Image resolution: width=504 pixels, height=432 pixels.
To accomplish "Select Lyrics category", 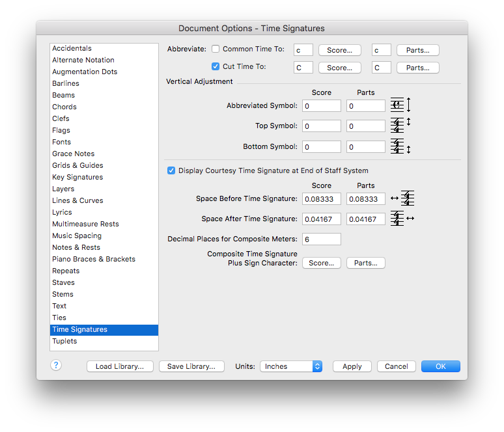I will [x=104, y=212].
